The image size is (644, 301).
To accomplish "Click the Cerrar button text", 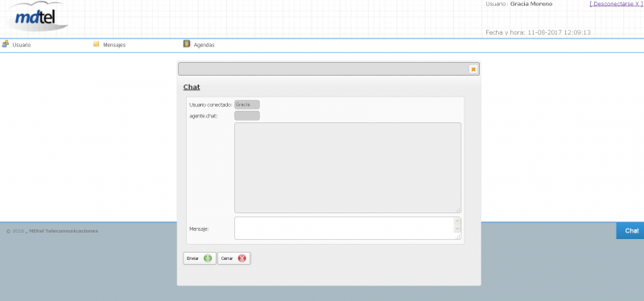I will point(227,258).
